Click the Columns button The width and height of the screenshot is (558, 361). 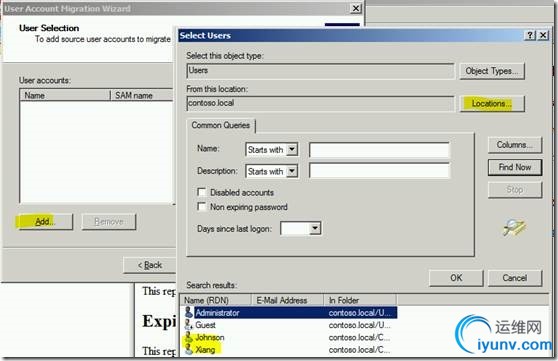coord(515,145)
